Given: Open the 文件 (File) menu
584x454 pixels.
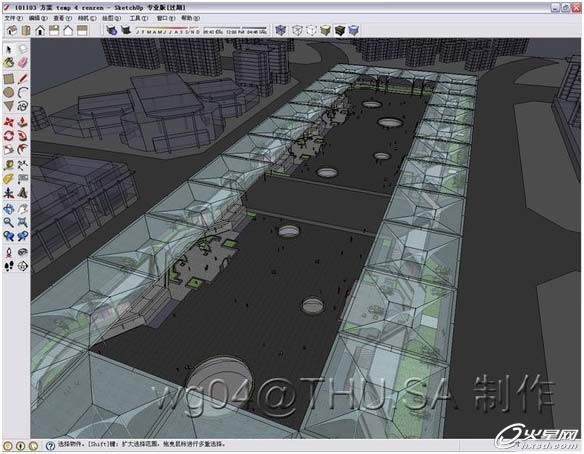Looking at the screenshot, I should (x=13, y=18).
